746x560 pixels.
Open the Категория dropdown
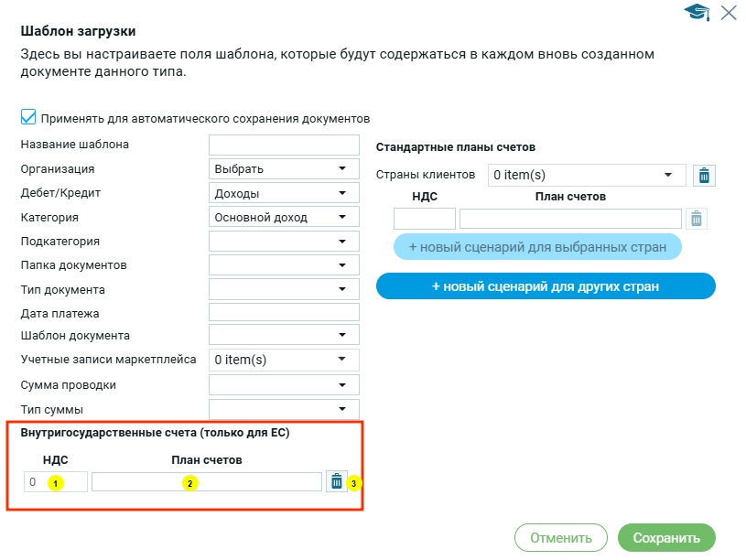point(284,218)
